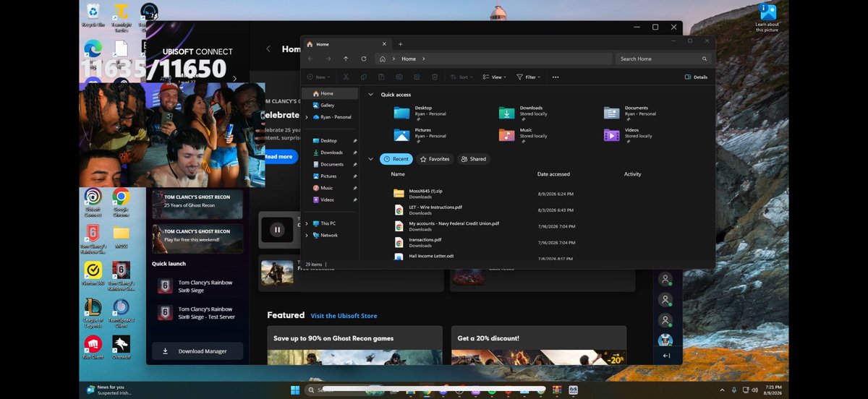Open the New dropdown in File Explorer
This screenshot has height=399, width=868.
point(319,77)
